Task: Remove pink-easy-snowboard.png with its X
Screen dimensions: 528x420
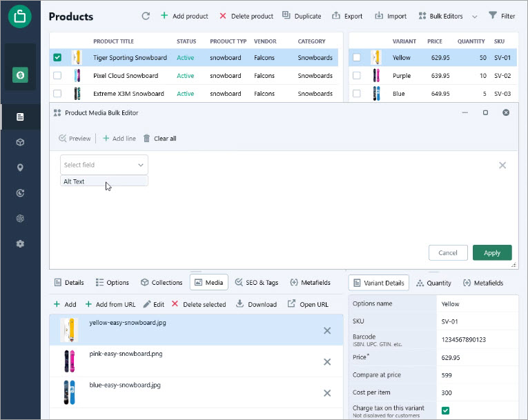Action: (x=327, y=362)
